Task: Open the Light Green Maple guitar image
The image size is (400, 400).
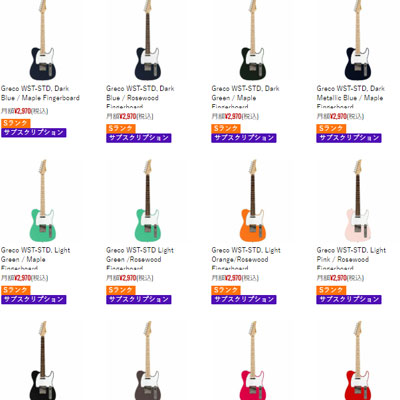Action: click(x=42, y=200)
